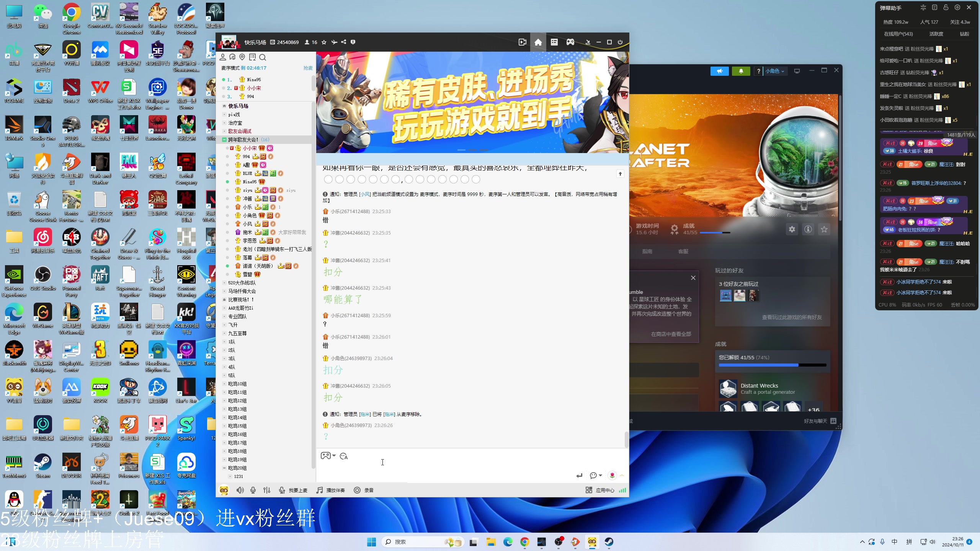
Task: Switch to 活跃度 tab in 弹幕助手
Action: (x=936, y=34)
